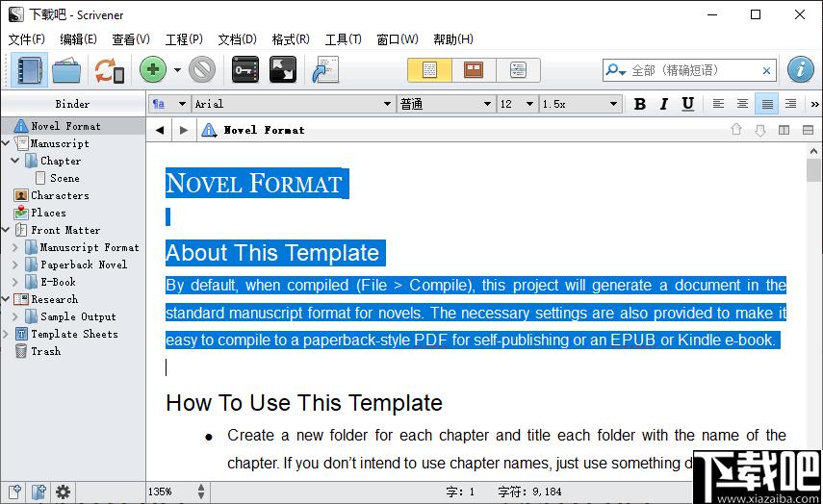Click the Binder footer gear icon

click(63, 491)
